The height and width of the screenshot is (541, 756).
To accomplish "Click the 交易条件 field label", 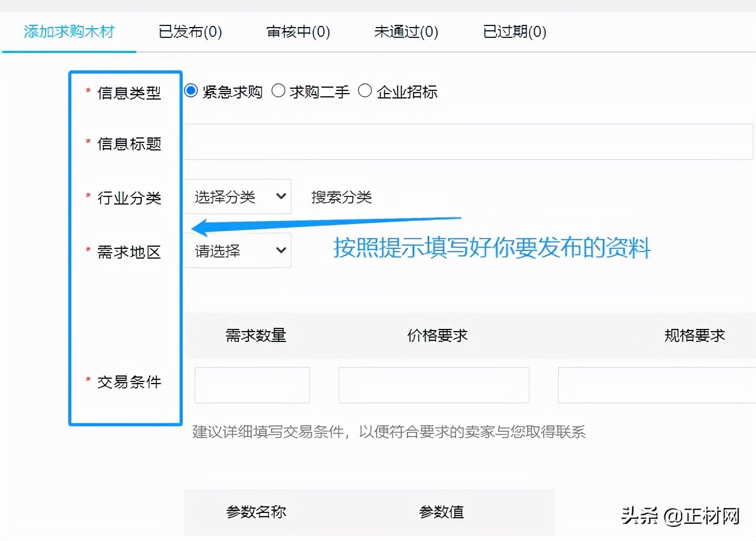I will 129,382.
